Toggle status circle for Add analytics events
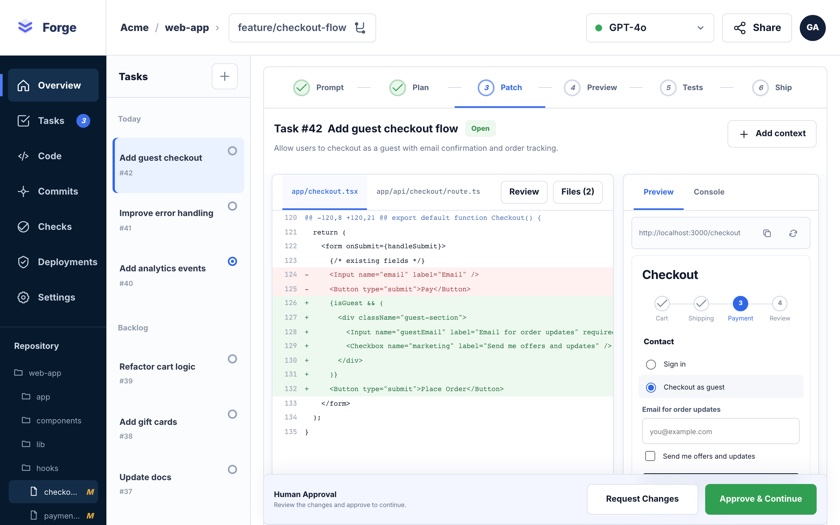This screenshot has width=840, height=525. (232, 261)
